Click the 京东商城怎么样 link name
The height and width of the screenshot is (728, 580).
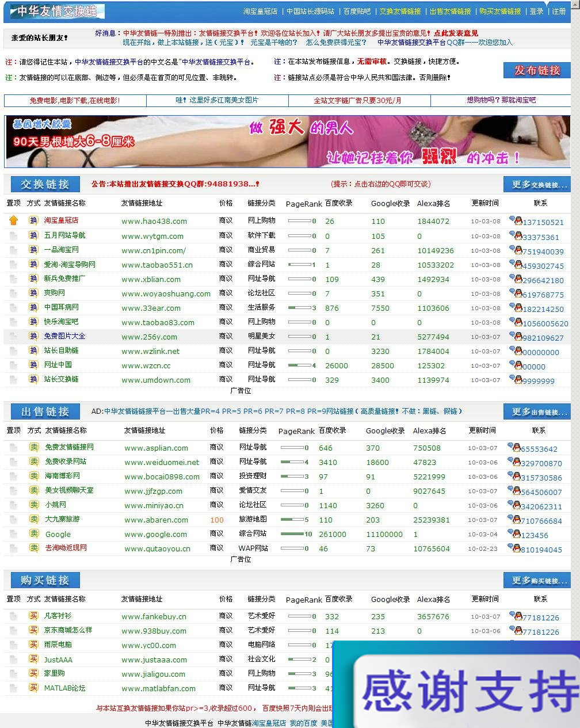point(68,630)
